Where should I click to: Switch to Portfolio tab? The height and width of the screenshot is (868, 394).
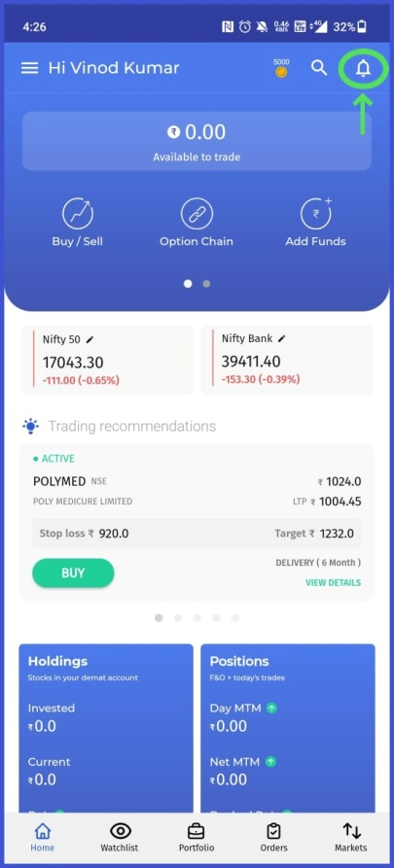[x=197, y=837]
